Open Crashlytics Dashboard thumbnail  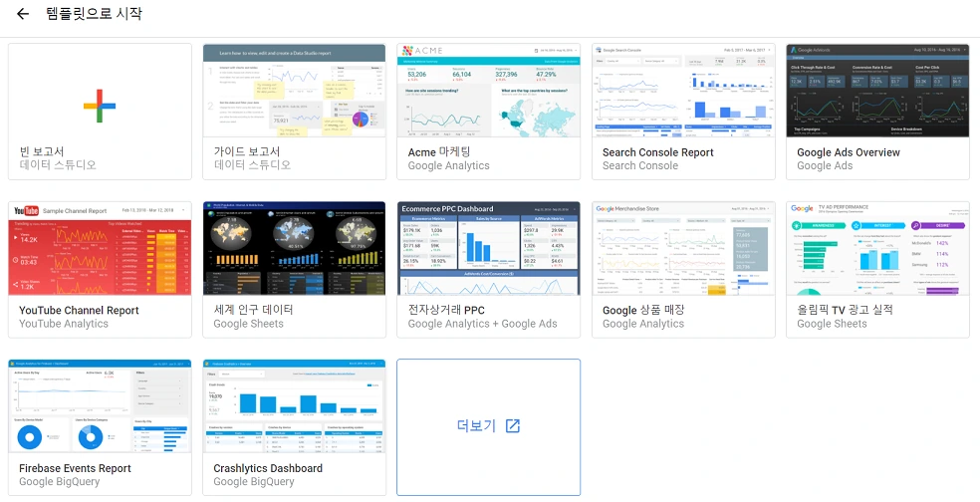tap(295, 406)
